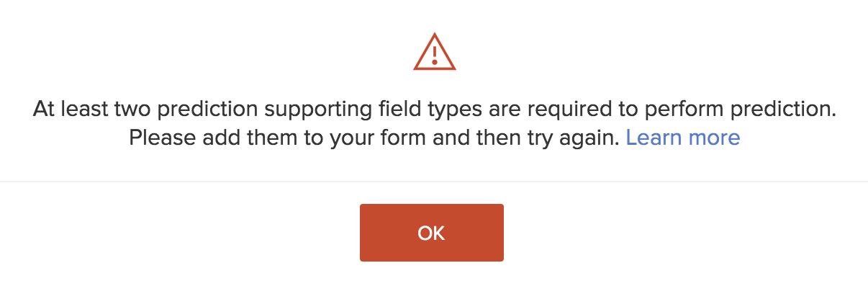The height and width of the screenshot is (281, 868).
Task: Select the orange-red alert symbol at top
Action: 434,53
